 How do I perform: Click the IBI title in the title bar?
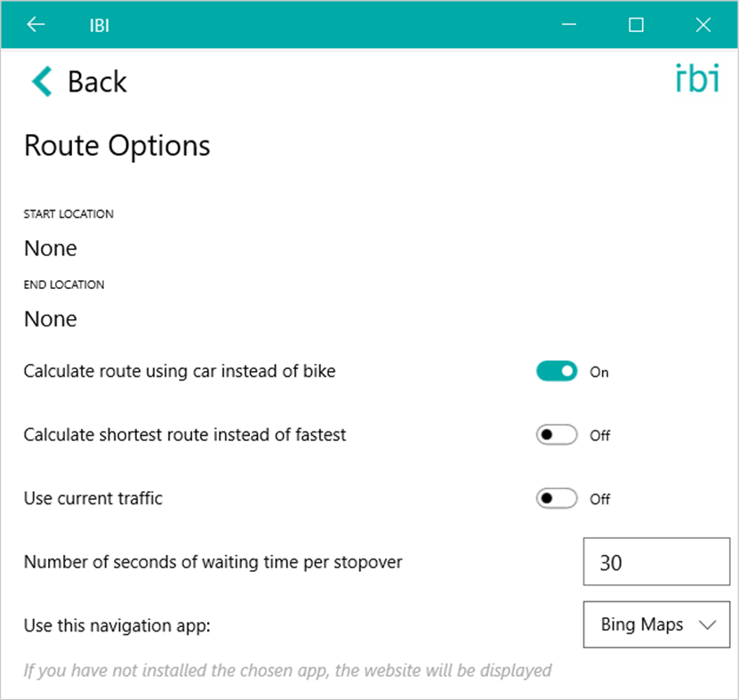(x=100, y=25)
